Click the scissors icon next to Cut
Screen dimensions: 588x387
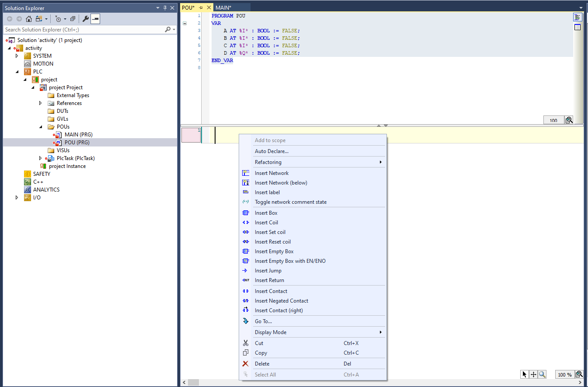[246, 343]
